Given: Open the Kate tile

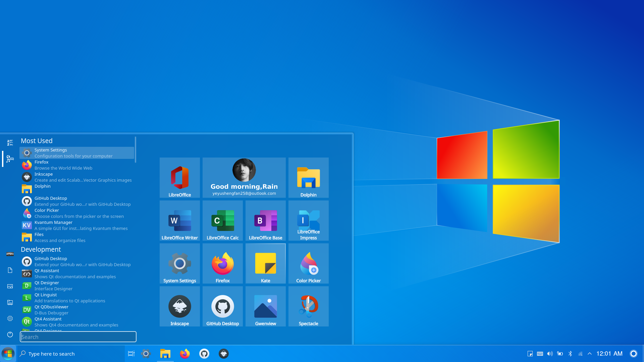Looking at the screenshot, I should [x=266, y=263].
